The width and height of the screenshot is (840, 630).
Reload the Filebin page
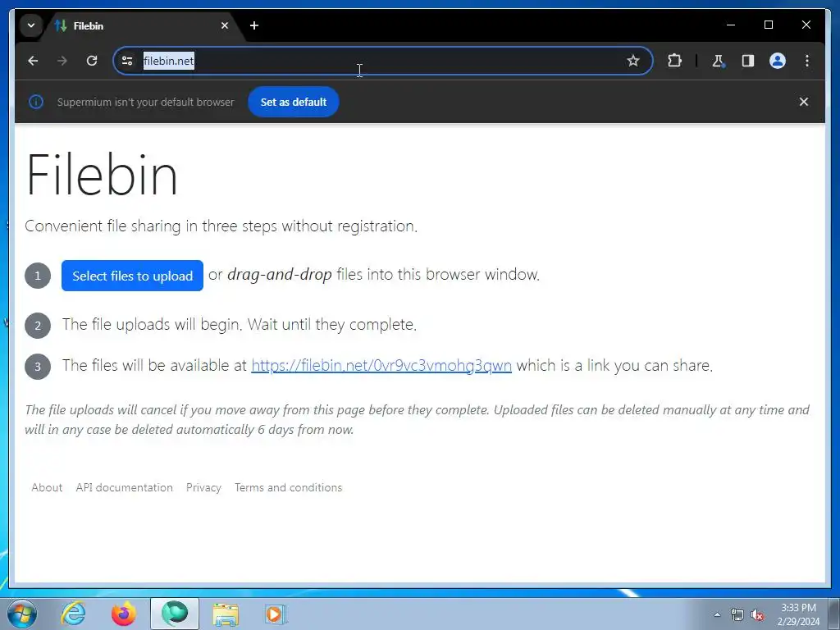pyautogui.click(x=92, y=61)
